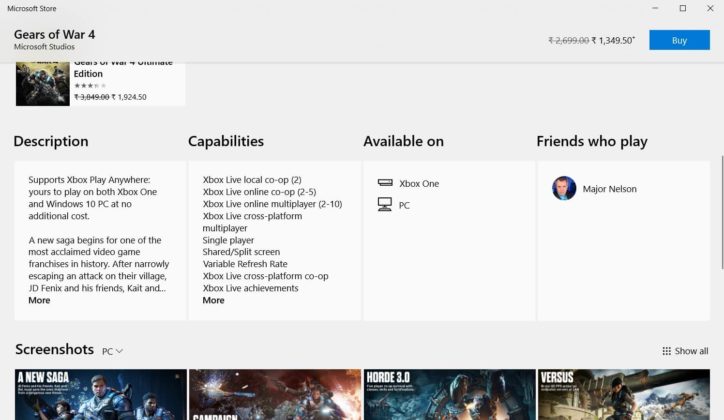Click Xbox Live cross-platform co-op entry

click(265, 276)
